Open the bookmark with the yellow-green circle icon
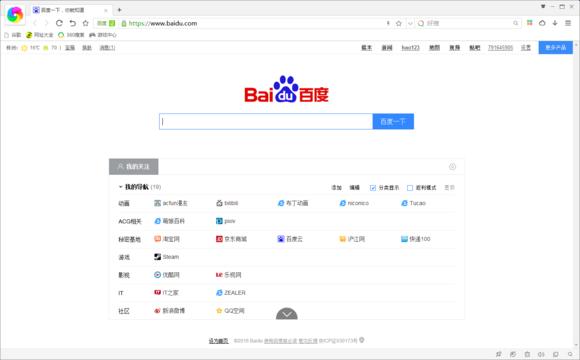Viewport: 580px width, 360px height. [x=40, y=35]
